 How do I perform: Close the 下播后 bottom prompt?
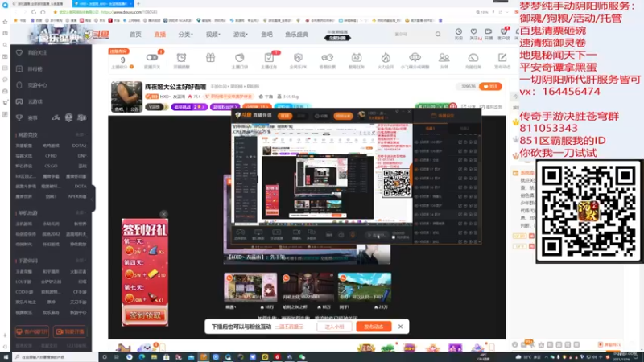coord(400,327)
